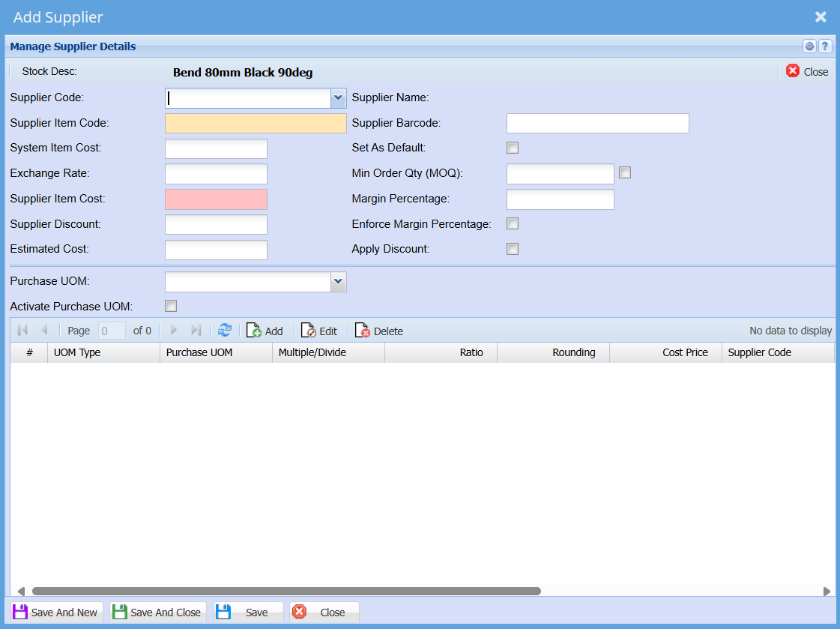
Task: Refresh the UOM grid
Action: [x=225, y=330]
